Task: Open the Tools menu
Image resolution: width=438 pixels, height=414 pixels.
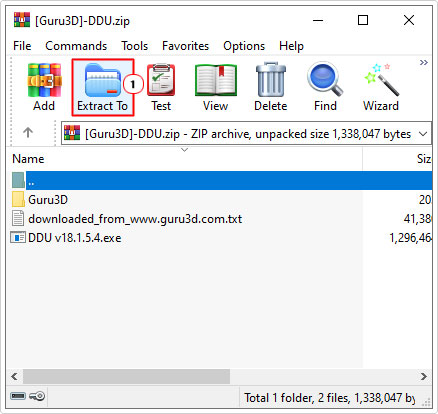Action: pyautogui.click(x=134, y=46)
